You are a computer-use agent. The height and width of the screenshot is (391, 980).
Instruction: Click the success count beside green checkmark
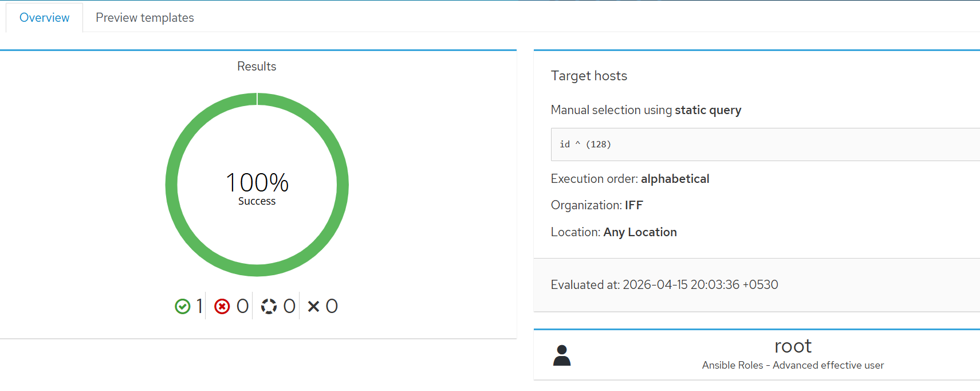[199, 306]
